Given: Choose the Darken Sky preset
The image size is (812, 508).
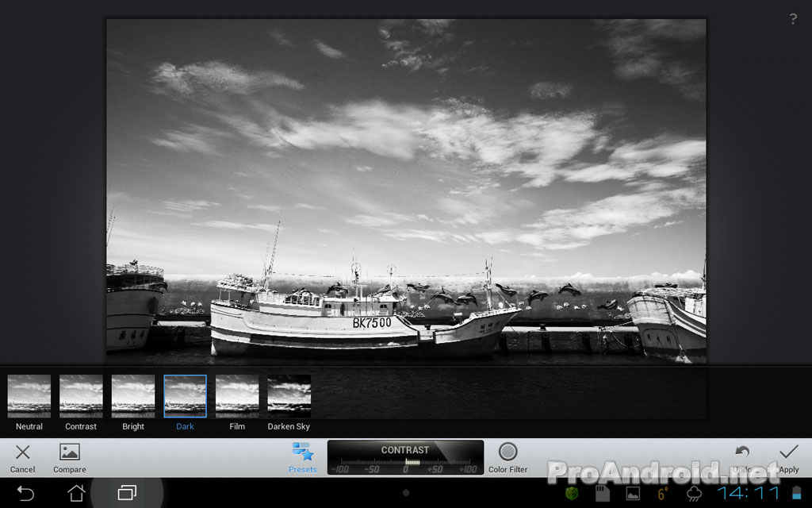Looking at the screenshot, I should click(x=289, y=396).
